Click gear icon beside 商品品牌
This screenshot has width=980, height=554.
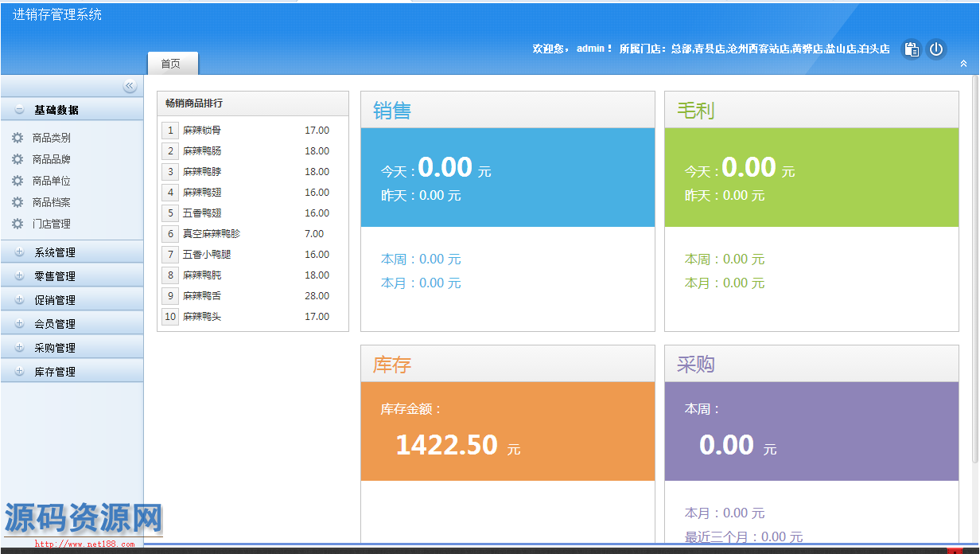(17, 159)
